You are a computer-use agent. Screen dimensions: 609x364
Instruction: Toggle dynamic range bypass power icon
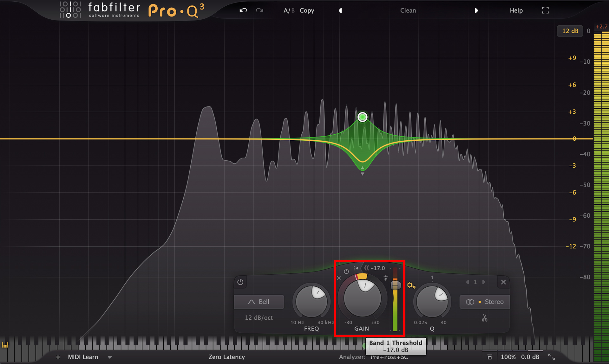pos(346,271)
